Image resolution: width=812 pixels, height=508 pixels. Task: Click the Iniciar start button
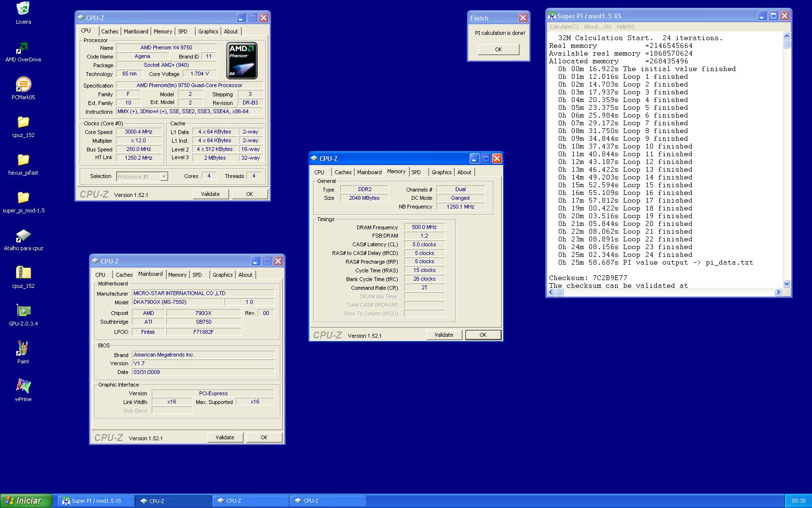(x=26, y=501)
